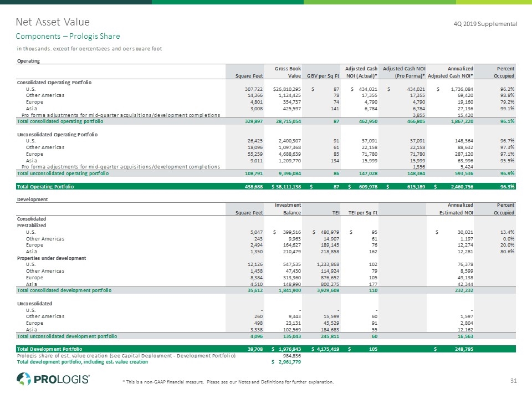532x399 pixels.
Task: Click 'Properties under development' label
Action: pyautogui.click(x=52, y=258)
